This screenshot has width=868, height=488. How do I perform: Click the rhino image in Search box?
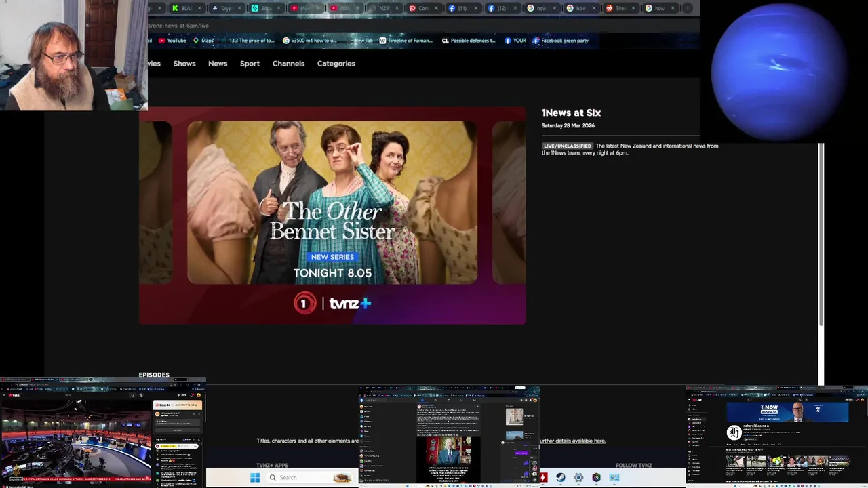point(342,478)
